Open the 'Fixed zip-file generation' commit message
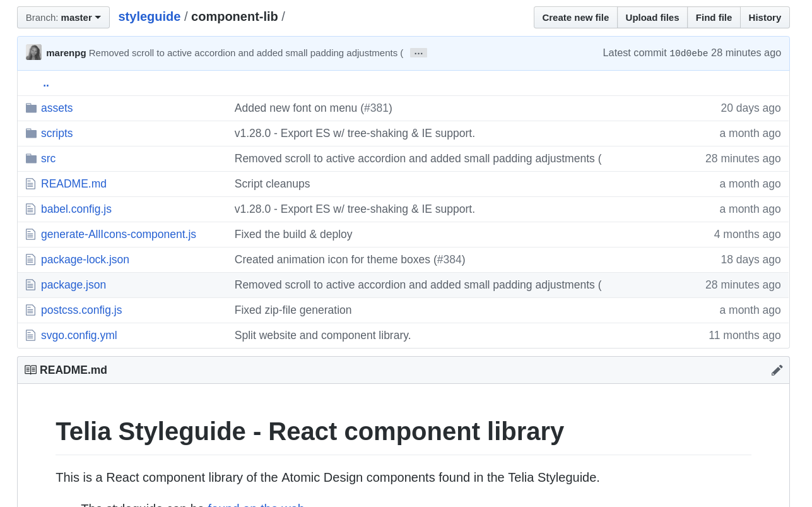The width and height of the screenshot is (812, 507). click(293, 310)
